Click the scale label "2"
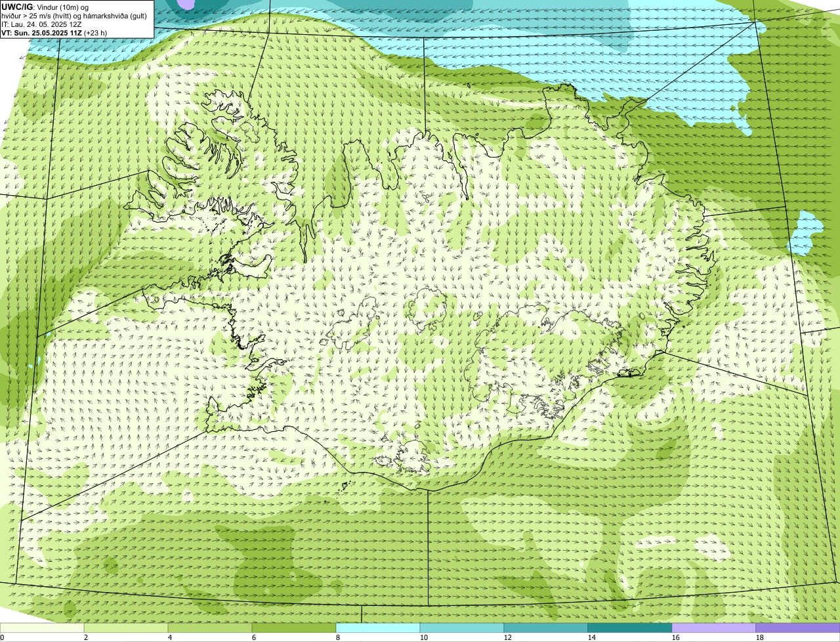840x642 pixels. pyautogui.click(x=86, y=637)
